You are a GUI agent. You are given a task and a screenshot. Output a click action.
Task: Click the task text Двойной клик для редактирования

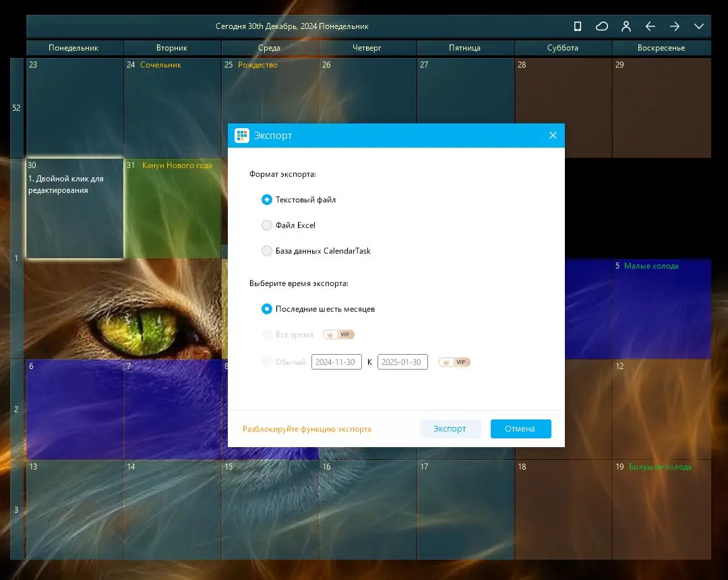pyautogui.click(x=66, y=184)
